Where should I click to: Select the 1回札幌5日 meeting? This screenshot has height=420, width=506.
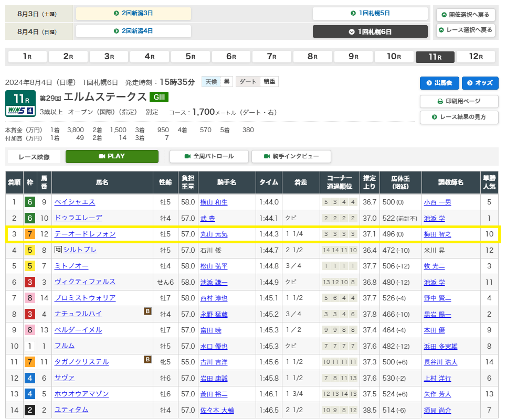coord(370,13)
